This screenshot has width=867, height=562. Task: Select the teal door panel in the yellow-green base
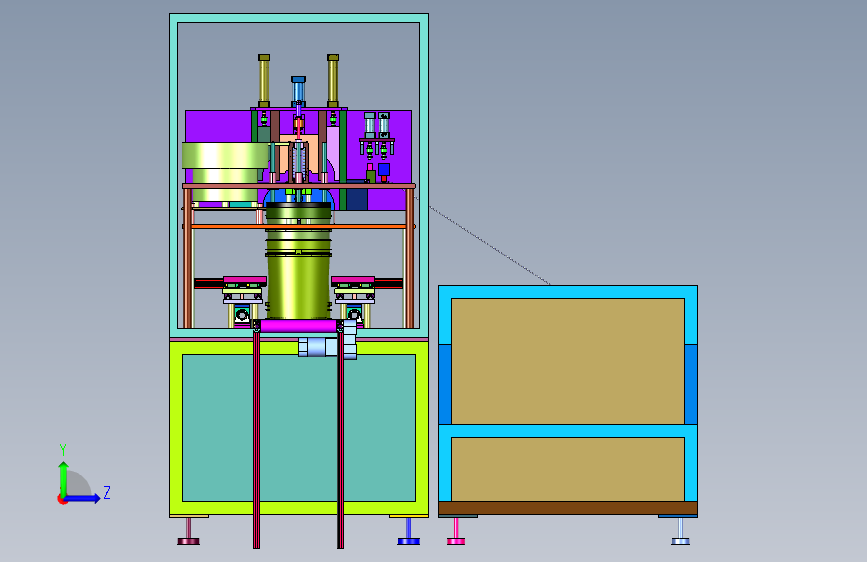tap(299, 428)
